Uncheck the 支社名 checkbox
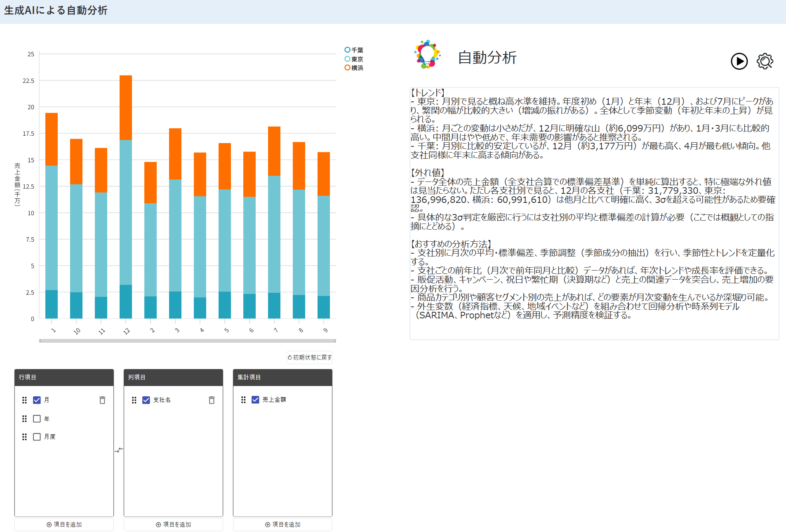 coord(146,400)
